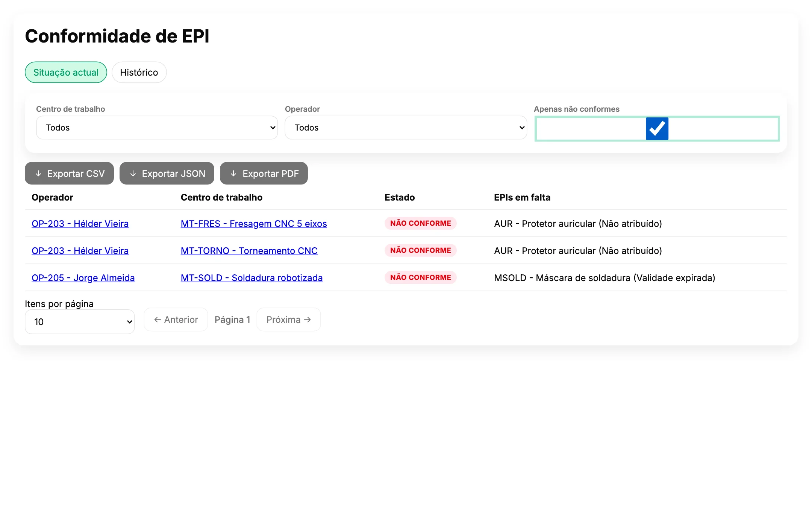
Task: Click the Conformidade de EPI page title
Action: point(117,36)
